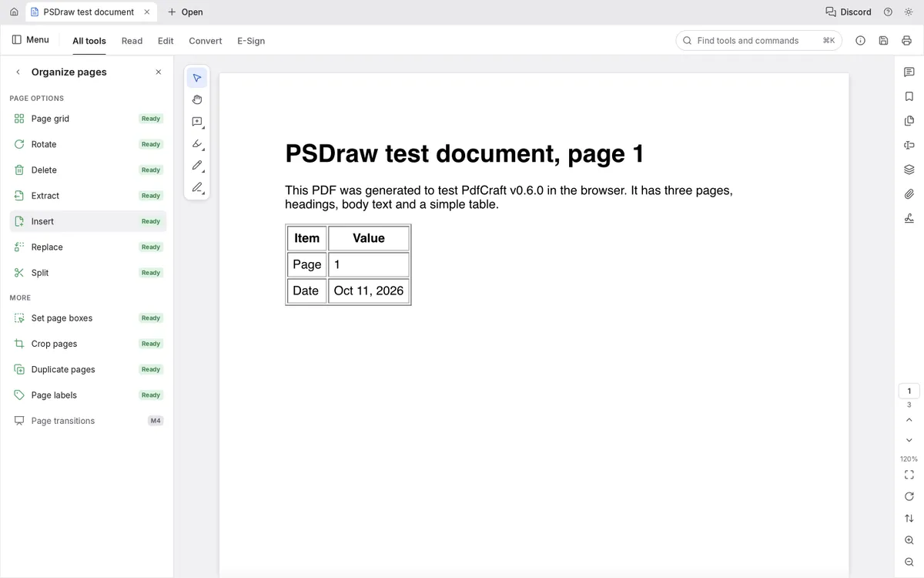This screenshot has width=924, height=578.
Task: Close the Organize pages panel
Action: pyautogui.click(x=159, y=72)
